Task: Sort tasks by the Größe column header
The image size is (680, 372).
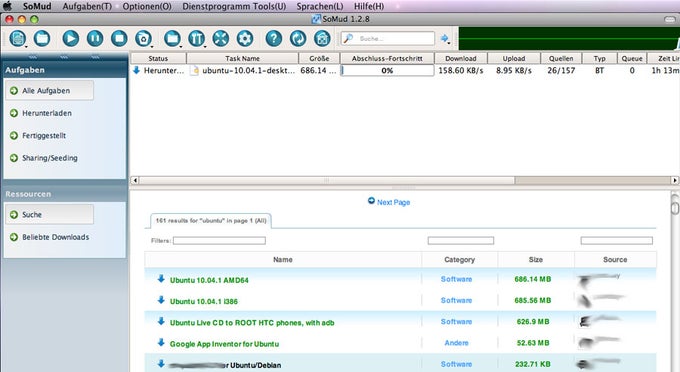Action: coord(319,58)
